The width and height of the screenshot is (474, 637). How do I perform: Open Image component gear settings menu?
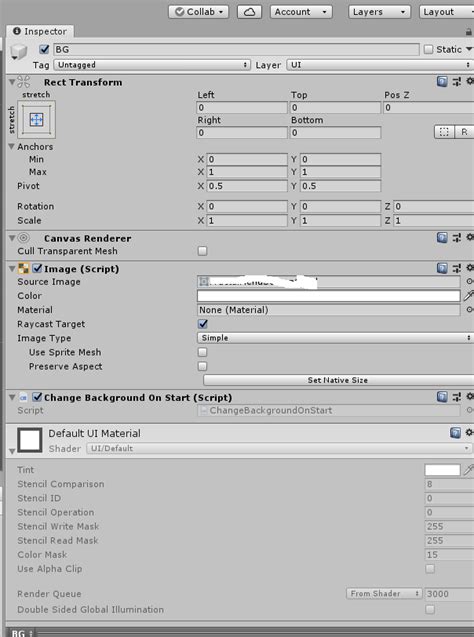470,268
